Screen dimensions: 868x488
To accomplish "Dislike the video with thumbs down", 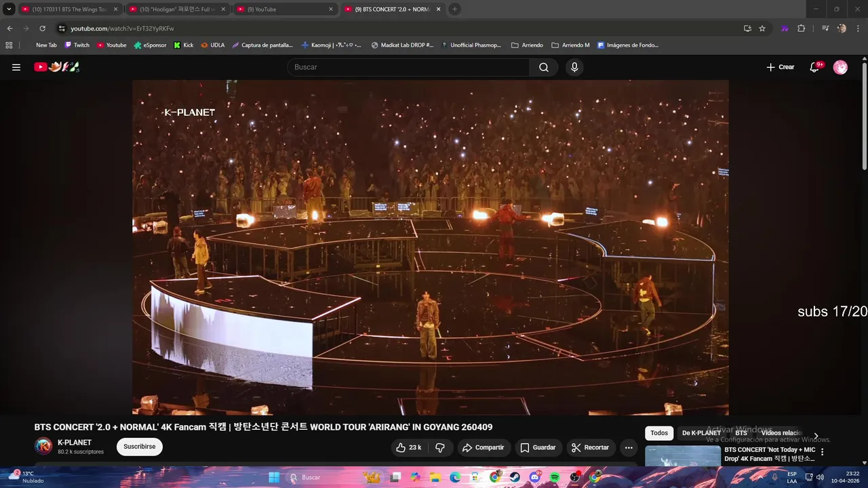I will click(x=440, y=447).
